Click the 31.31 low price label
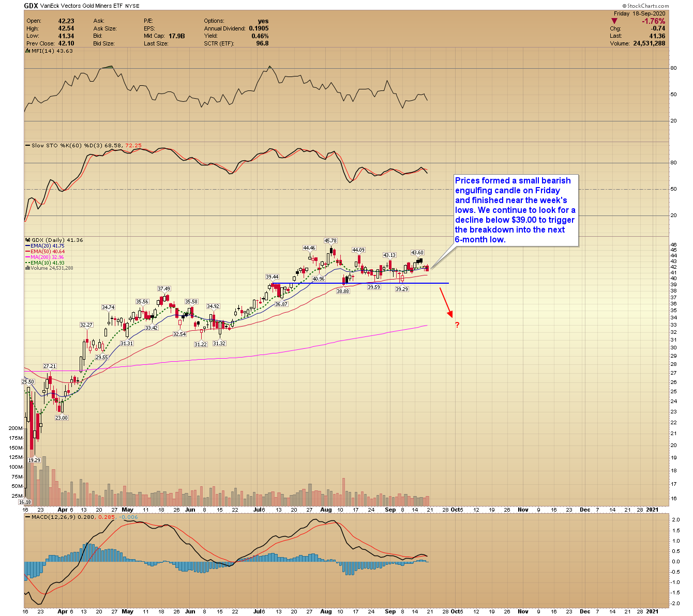This screenshot has width=693, height=616. (x=127, y=344)
